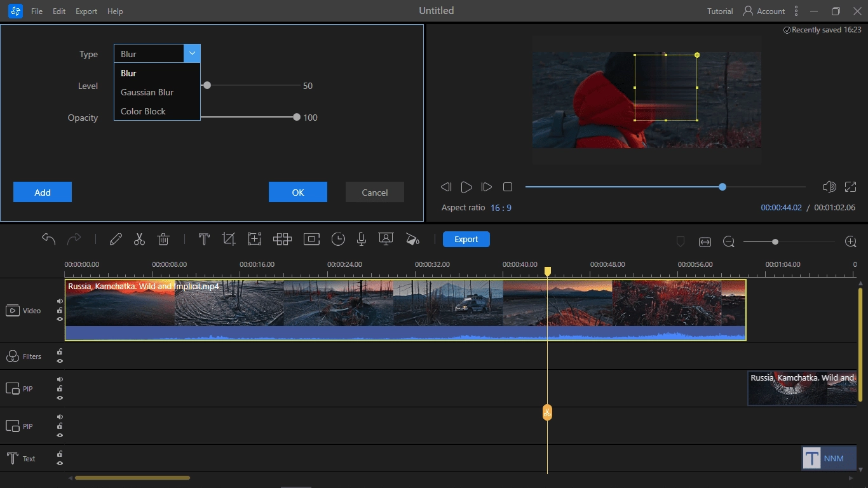Image resolution: width=868 pixels, height=488 pixels.
Task: Open the File menu
Action: (x=37, y=11)
